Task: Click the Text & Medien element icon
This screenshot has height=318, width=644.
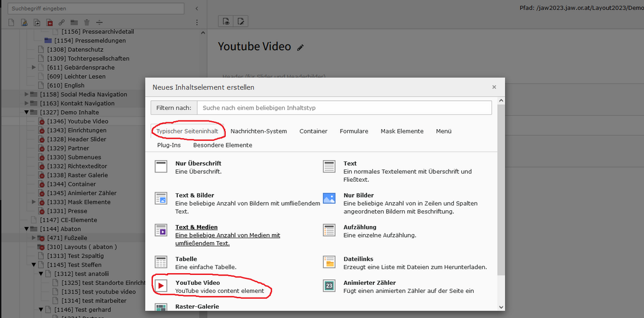Action: coord(161,230)
